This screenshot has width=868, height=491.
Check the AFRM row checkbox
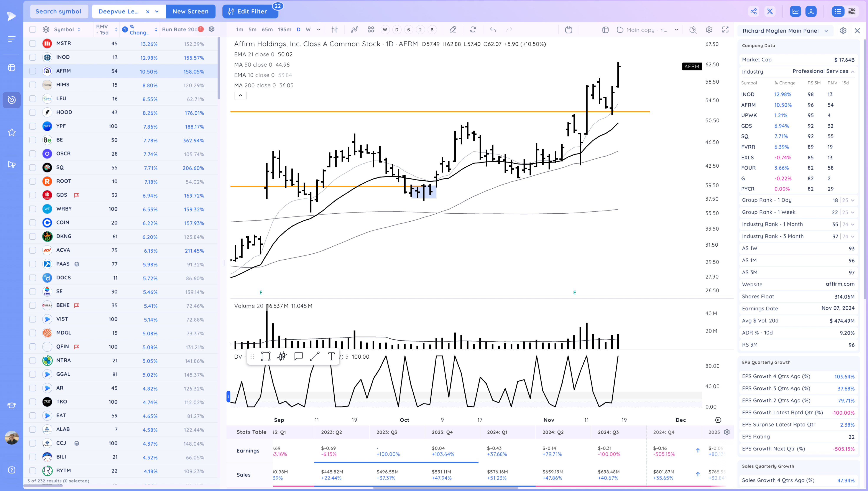tap(32, 71)
